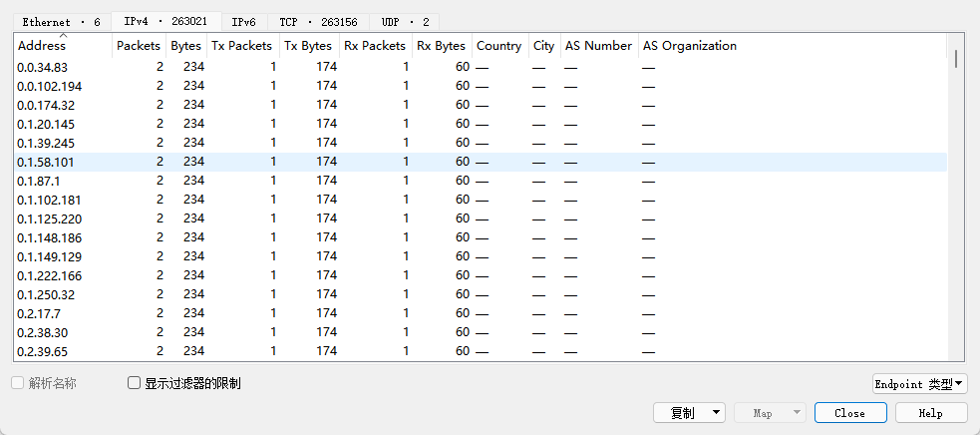Screen dimensions: 980x435
Task: Open the IPv6 tab
Action: click(x=244, y=22)
